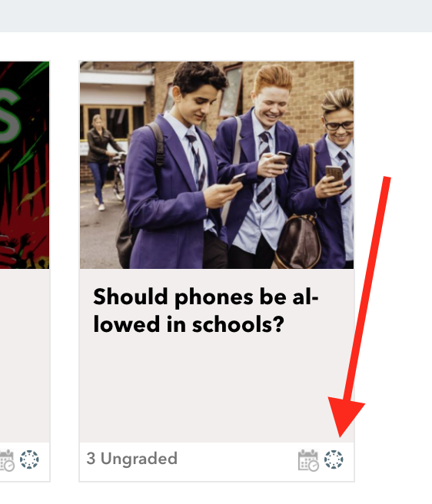Click the word "schools?" in card title
The image size is (432, 504).
[238, 324]
